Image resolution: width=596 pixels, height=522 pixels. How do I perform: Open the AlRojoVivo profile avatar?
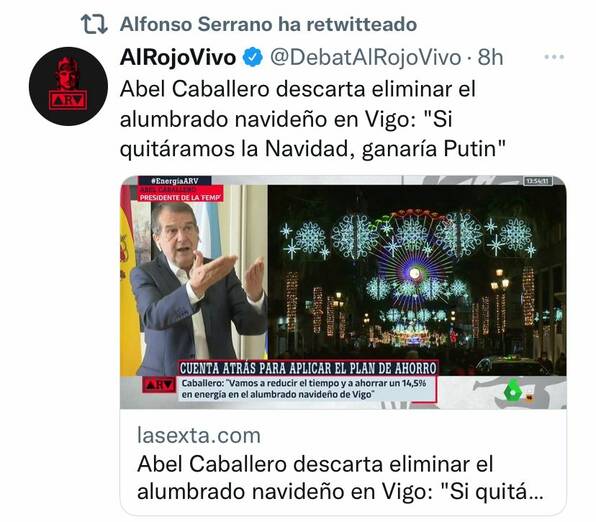point(68,86)
